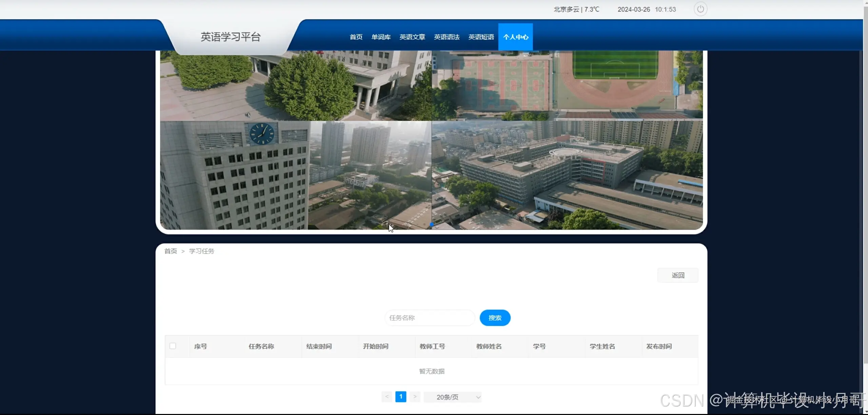868x415 pixels.
Task: Open the 个人中心 section
Action: (x=516, y=37)
